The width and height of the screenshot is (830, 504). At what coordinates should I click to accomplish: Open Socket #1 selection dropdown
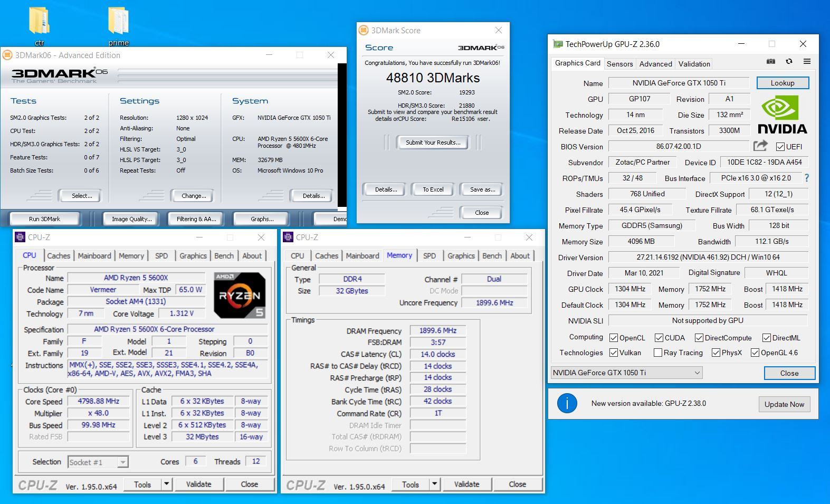(98, 462)
